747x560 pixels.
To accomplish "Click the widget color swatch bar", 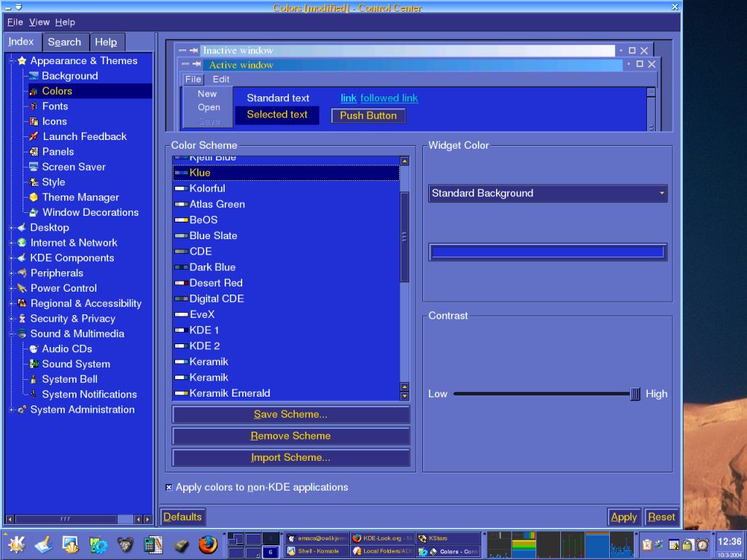I will [547, 252].
